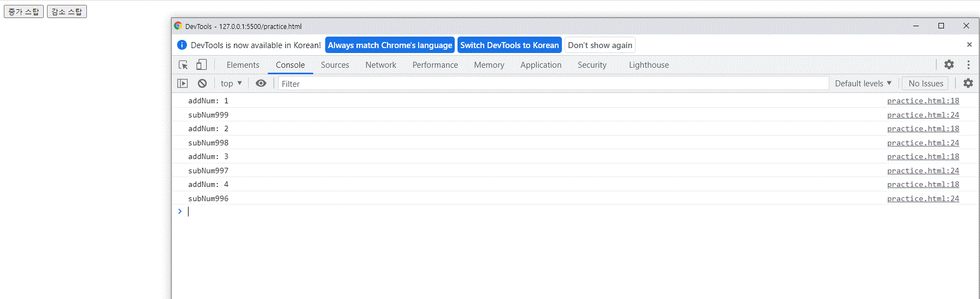Click the No Issues button

pos(926,84)
